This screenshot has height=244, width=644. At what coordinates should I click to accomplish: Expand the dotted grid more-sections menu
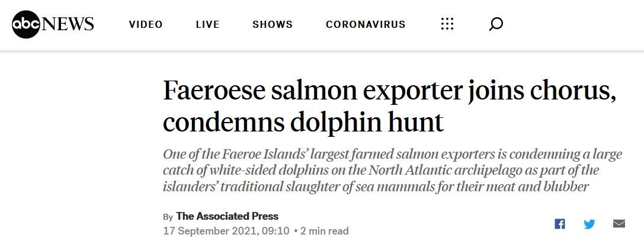coord(447,24)
